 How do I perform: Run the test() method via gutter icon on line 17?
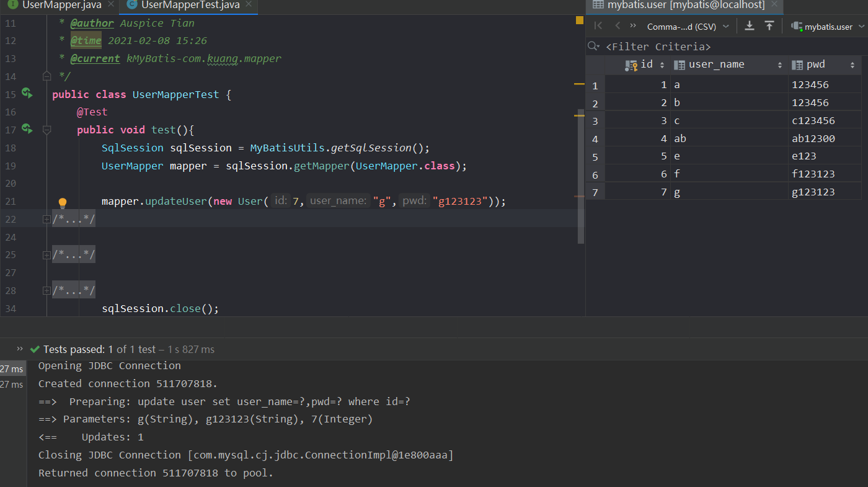[x=26, y=129]
